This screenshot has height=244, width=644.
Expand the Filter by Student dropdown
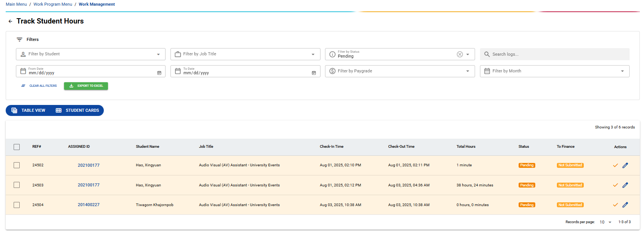[x=91, y=54]
